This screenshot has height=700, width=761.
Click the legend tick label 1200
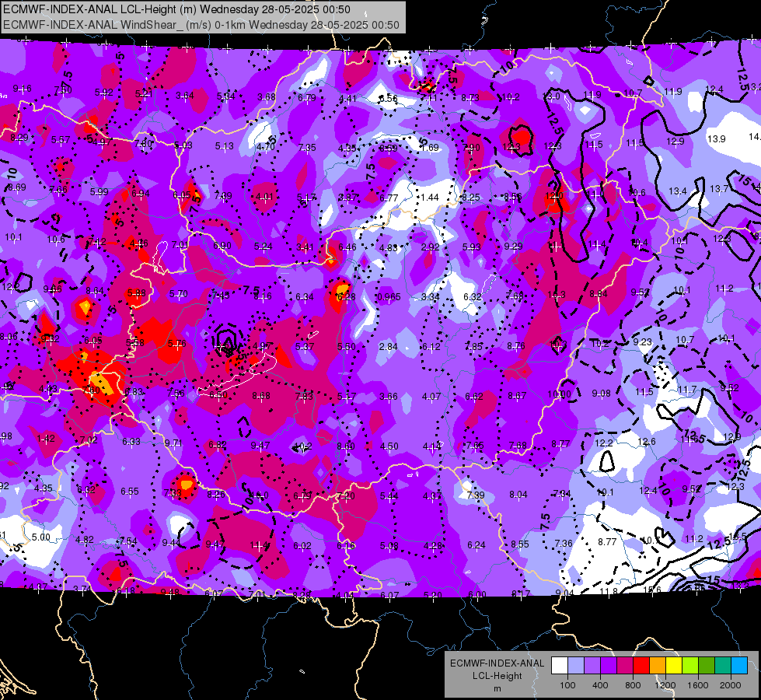[665, 685]
